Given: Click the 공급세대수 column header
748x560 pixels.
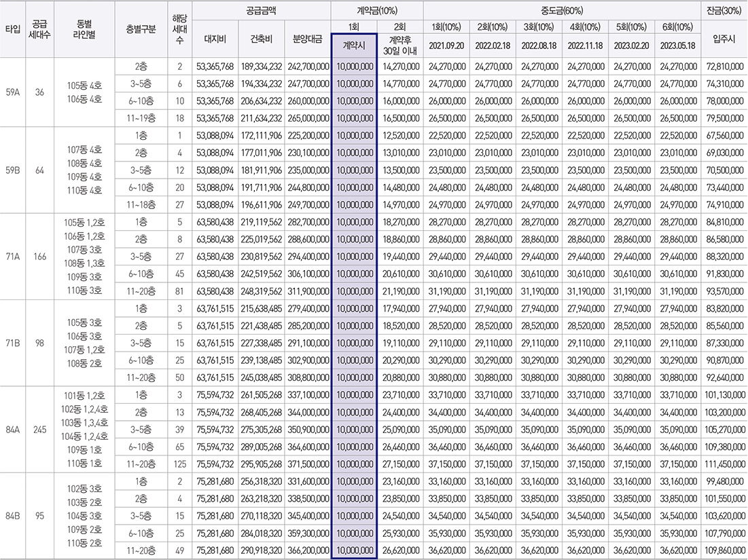Looking at the screenshot, I should point(39,30).
